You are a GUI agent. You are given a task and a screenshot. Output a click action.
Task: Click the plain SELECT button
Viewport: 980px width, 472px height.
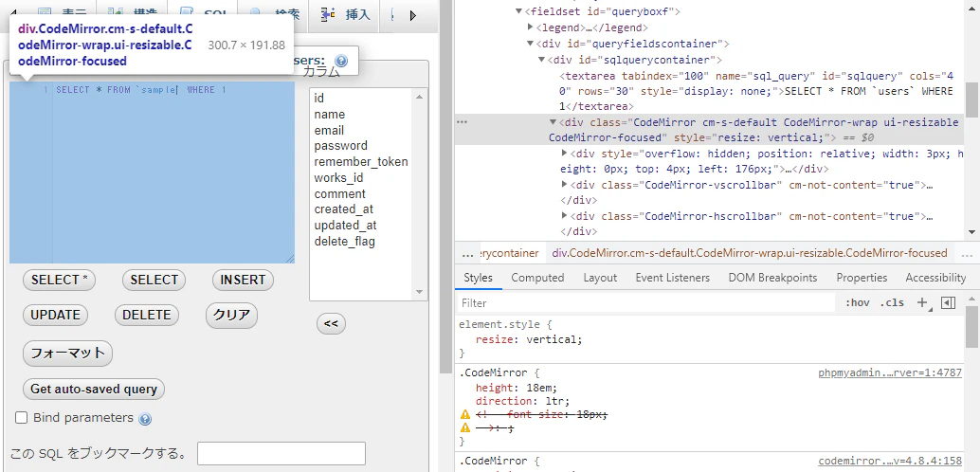pos(154,281)
